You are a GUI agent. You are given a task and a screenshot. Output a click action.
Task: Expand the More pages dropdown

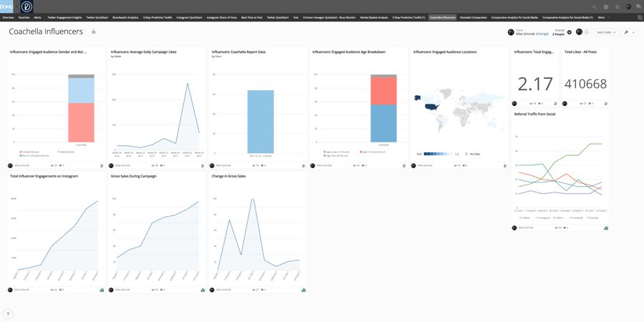[604, 18]
